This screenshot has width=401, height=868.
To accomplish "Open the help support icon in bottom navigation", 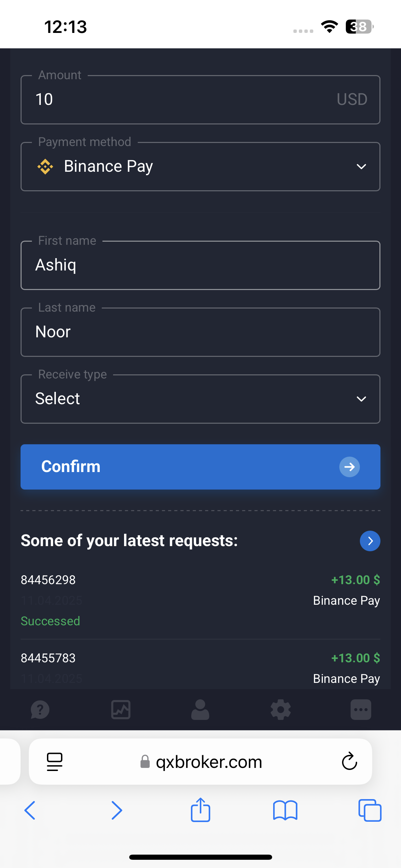I will pos(40,709).
